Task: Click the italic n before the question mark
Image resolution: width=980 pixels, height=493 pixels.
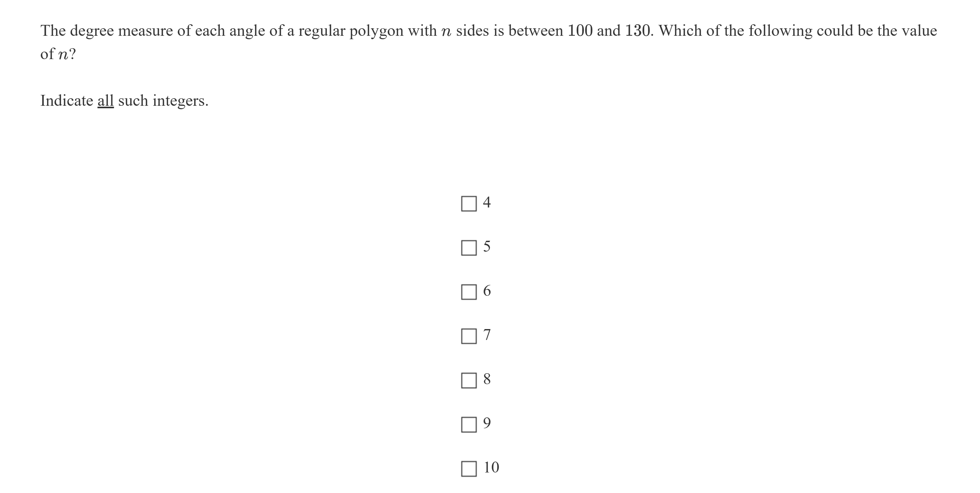Action: (x=63, y=55)
